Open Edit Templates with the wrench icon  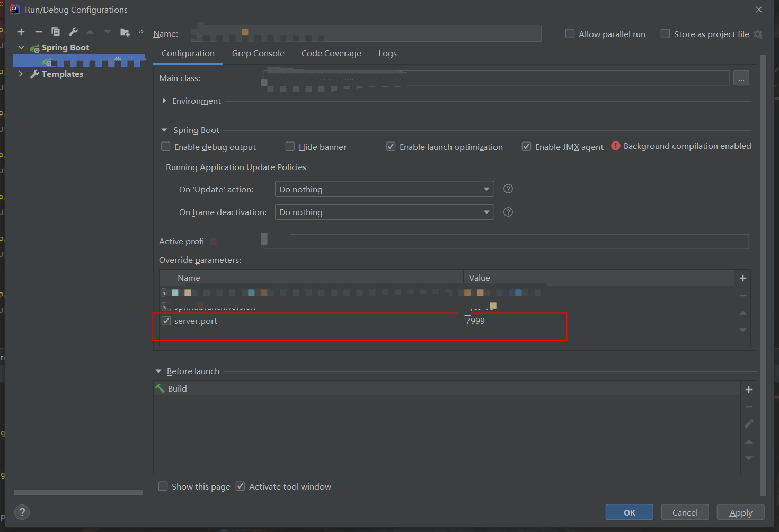pyautogui.click(x=73, y=31)
